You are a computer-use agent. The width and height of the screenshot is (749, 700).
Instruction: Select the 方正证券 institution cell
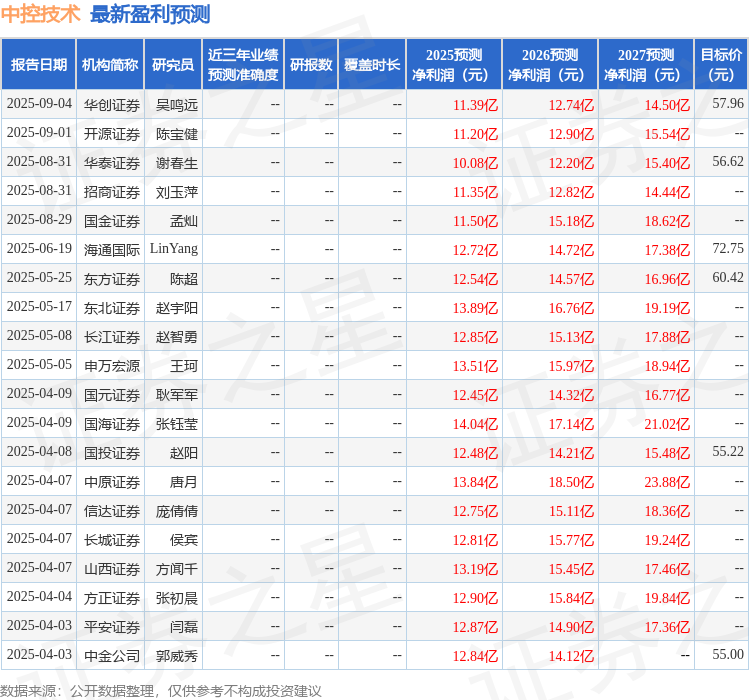[112, 598]
